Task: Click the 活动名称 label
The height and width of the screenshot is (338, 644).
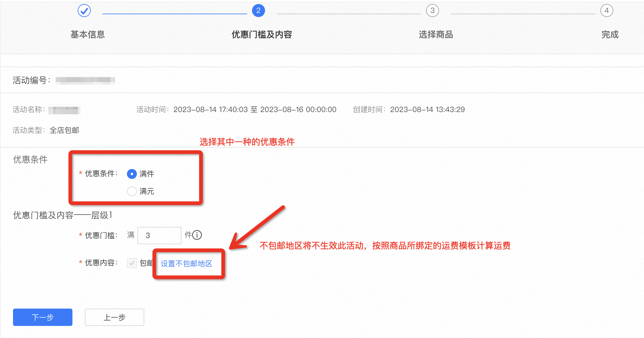Action: (x=29, y=110)
